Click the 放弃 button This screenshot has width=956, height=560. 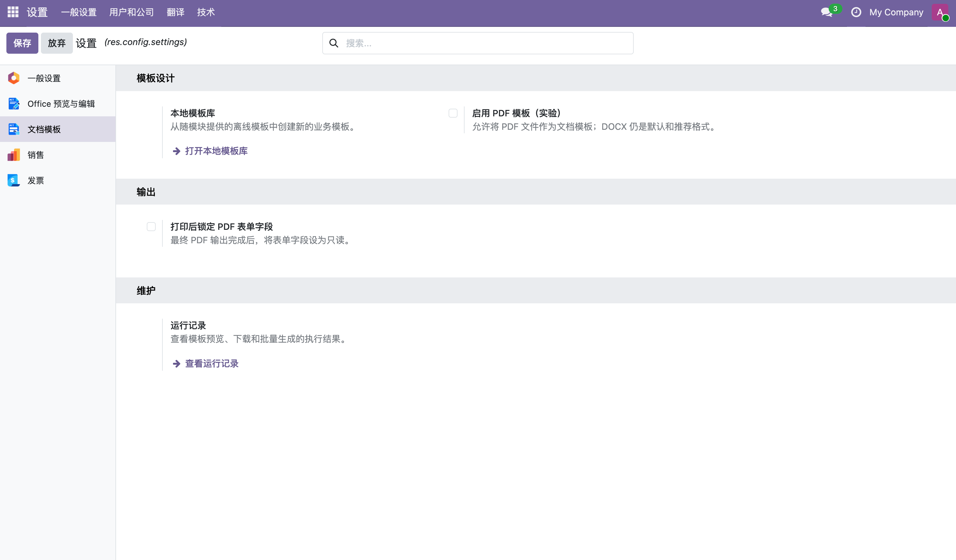coord(57,43)
